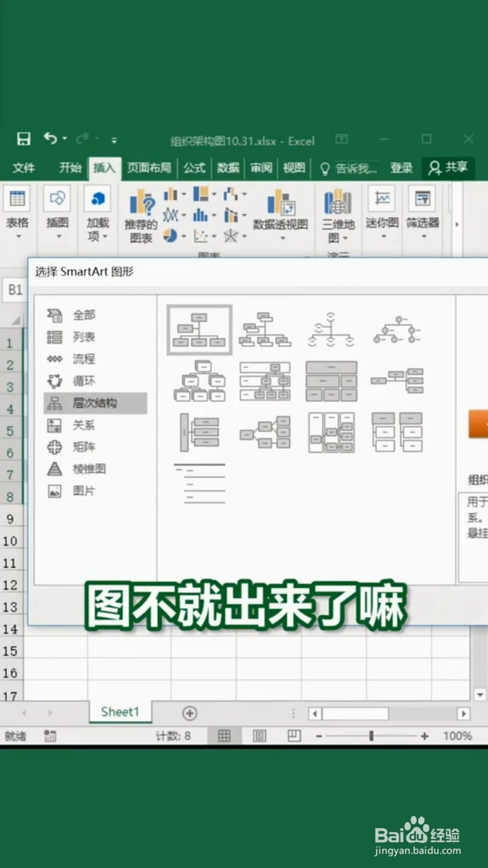Open the Undo history dropdown arrow
The image size is (488, 868).
[65, 139]
